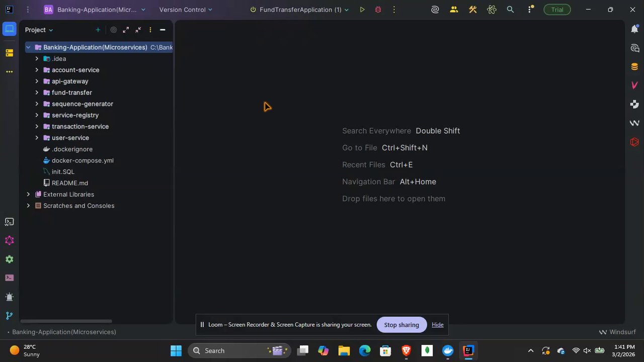Image resolution: width=644 pixels, height=362 pixels.
Task: Open the red hexagon tool icon in right stripe
Action: click(634, 142)
